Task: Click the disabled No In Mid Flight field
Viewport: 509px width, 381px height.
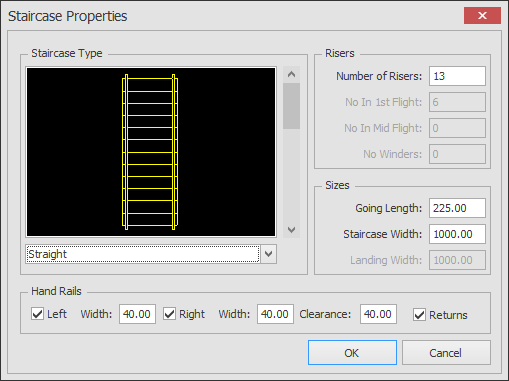Action: 457,128
